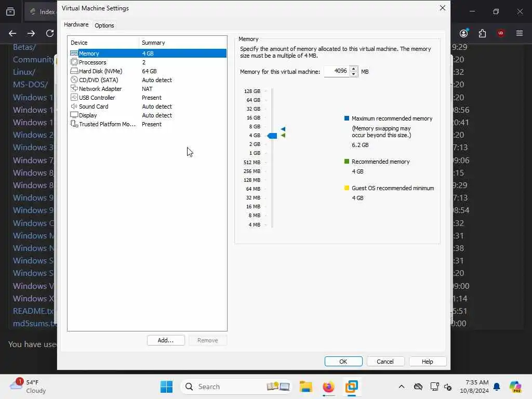Viewport: 532px width, 399px height.
Task: Select the USB Controller icon
Action: (x=74, y=97)
